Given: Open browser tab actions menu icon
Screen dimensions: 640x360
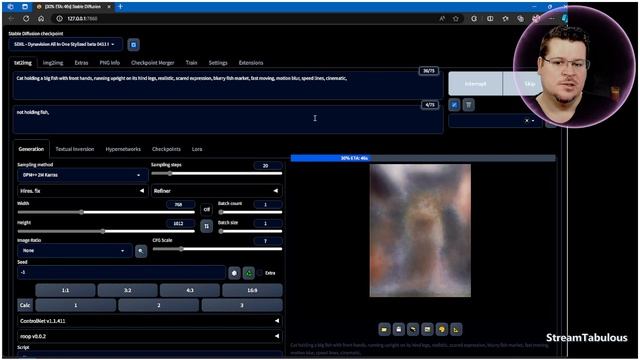Looking at the screenshot, I should (x=24, y=7).
